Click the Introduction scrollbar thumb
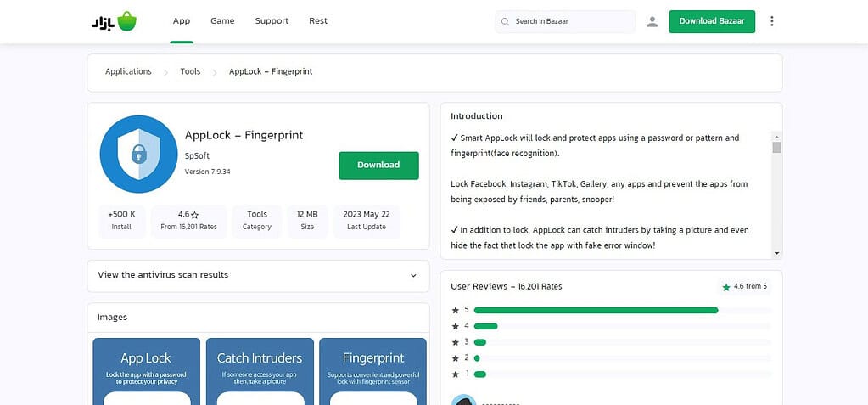 click(776, 148)
